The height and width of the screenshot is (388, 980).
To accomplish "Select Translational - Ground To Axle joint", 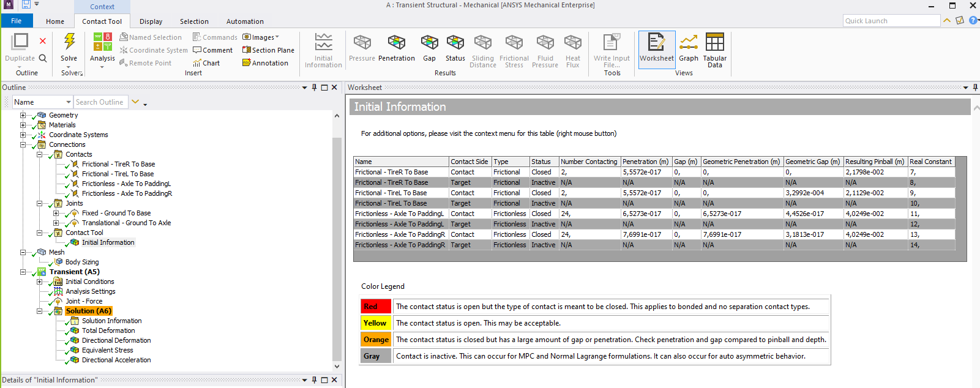I will (x=126, y=223).
